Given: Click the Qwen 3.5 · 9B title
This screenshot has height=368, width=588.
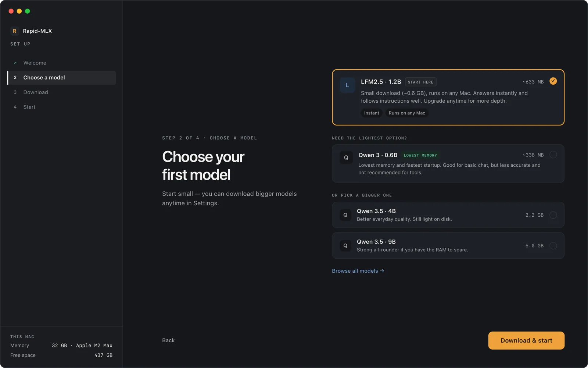Looking at the screenshot, I should 376,242.
